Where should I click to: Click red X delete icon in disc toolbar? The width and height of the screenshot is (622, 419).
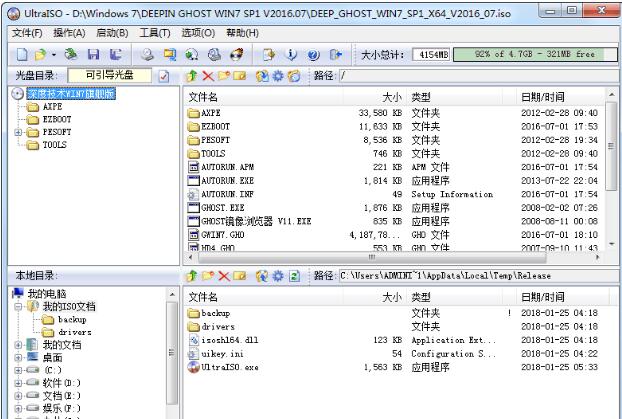pyautogui.click(x=208, y=75)
